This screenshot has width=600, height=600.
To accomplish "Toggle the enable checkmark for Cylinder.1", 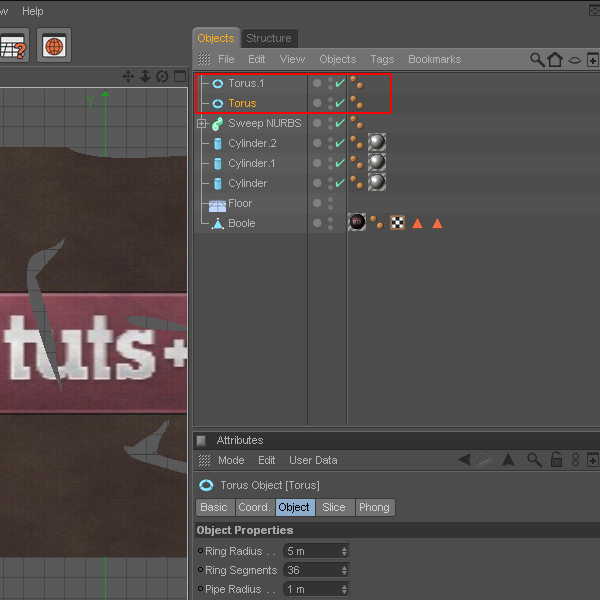I will 340,163.
